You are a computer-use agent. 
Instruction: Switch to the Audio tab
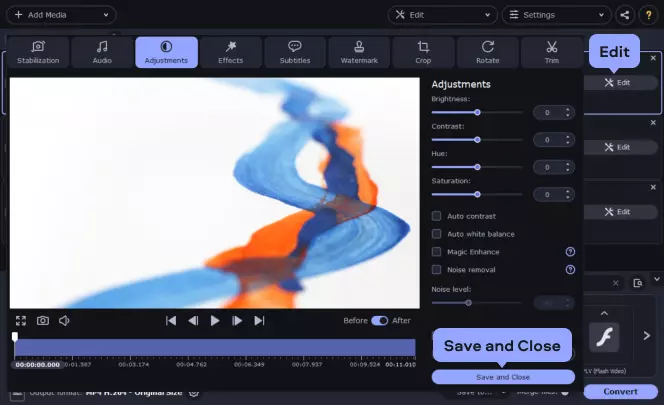[102, 52]
